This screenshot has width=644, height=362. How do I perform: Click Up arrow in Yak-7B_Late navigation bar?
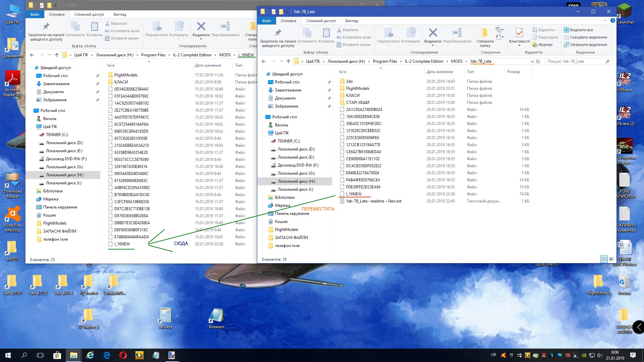(288, 61)
